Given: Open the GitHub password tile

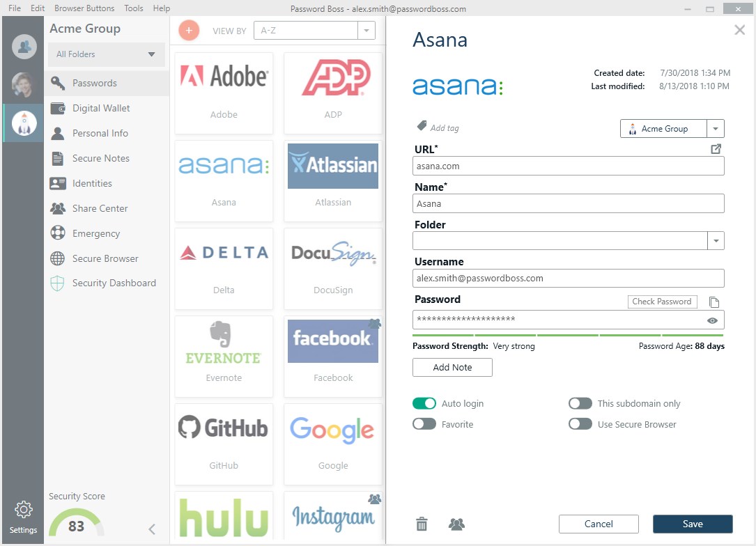Looking at the screenshot, I should 224,444.
